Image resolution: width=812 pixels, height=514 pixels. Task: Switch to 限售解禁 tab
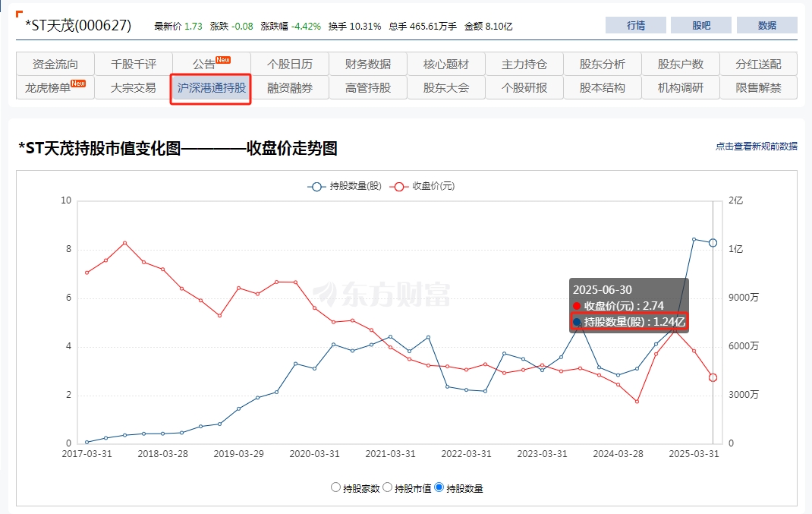click(x=759, y=87)
